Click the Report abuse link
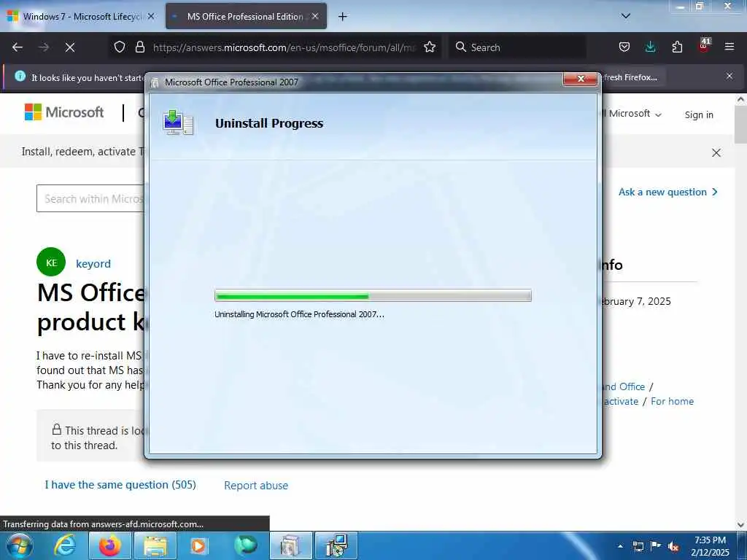 click(x=256, y=485)
